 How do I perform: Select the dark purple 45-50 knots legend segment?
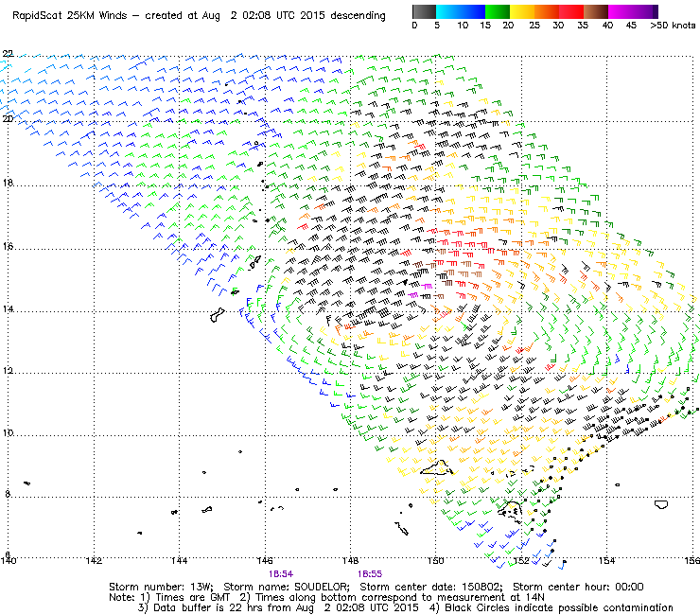(x=645, y=11)
